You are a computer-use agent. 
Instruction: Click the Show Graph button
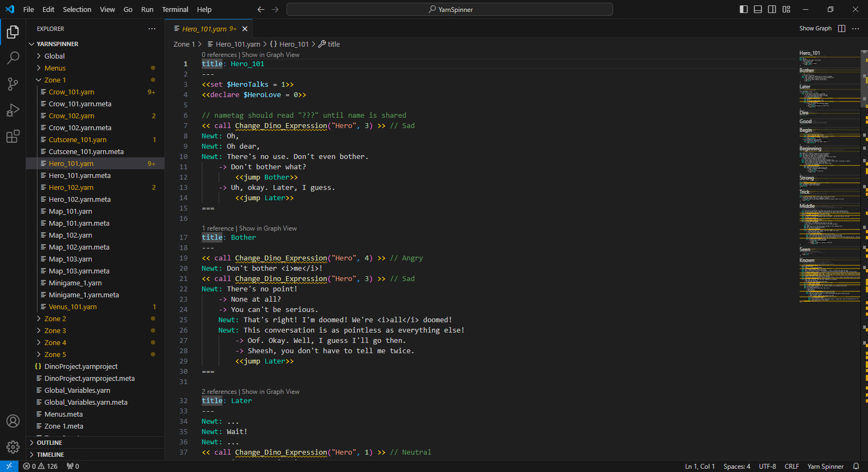pos(815,29)
